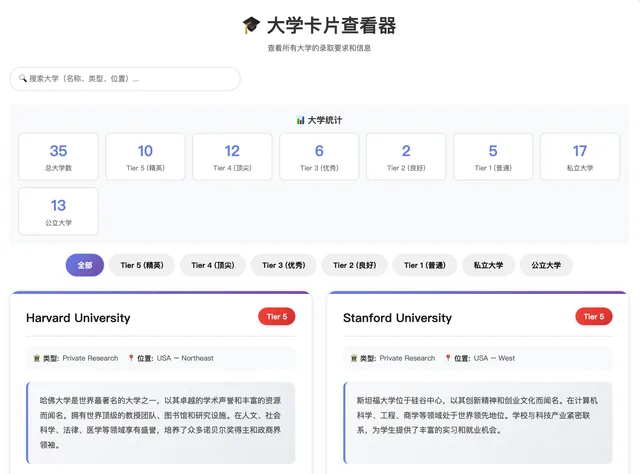Click the 17 私立大学 stat card
Screen dimensions: 640x474
click(x=580, y=157)
